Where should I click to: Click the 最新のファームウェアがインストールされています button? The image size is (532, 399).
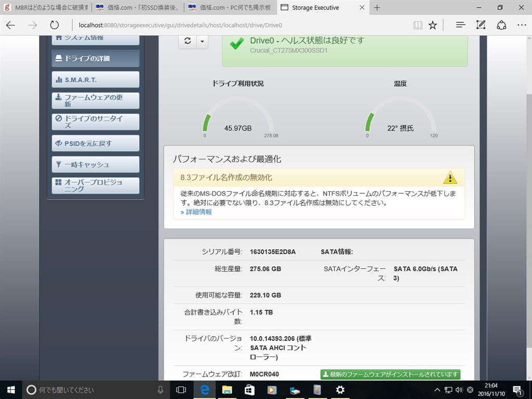(x=390, y=374)
